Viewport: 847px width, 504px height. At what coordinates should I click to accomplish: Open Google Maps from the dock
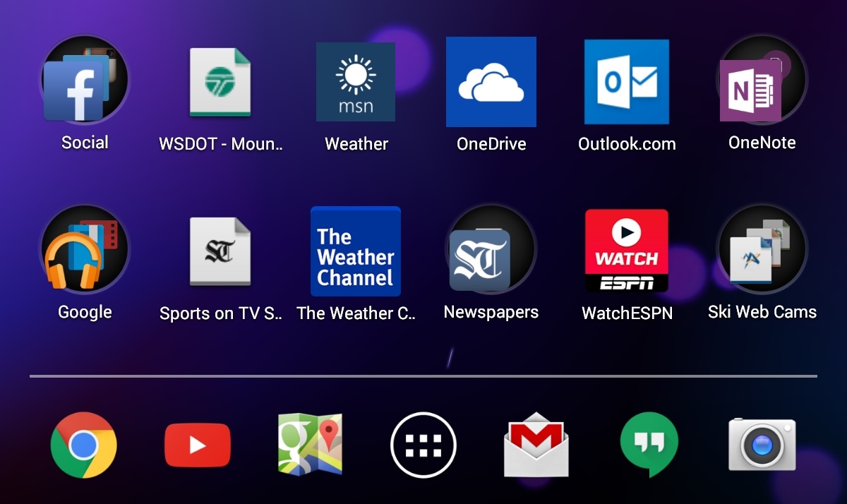coord(311,444)
